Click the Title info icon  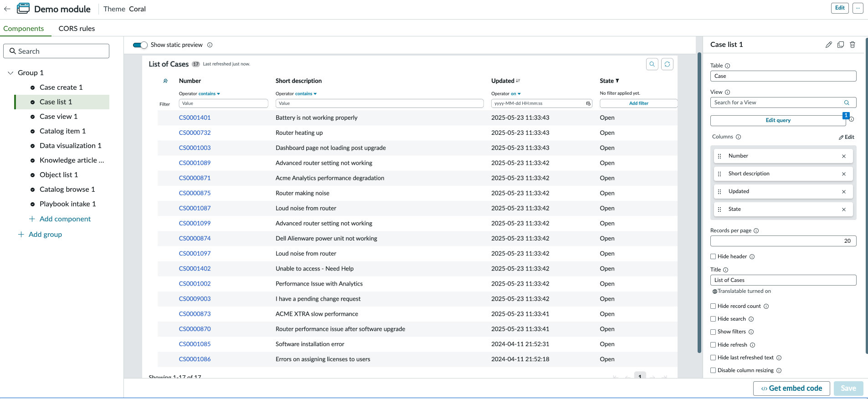tap(726, 270)
